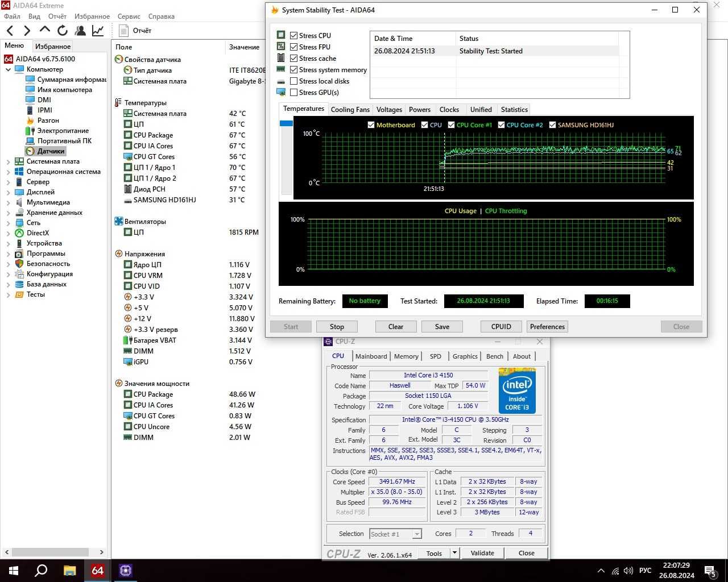Open CPU-Z Tools dropdown arrow
Screen dimensions: 728x582
(x=454, y=553)
